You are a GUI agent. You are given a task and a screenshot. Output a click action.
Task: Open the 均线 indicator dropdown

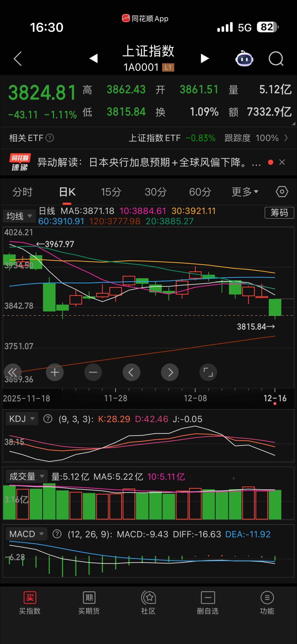tap(19, 216)
